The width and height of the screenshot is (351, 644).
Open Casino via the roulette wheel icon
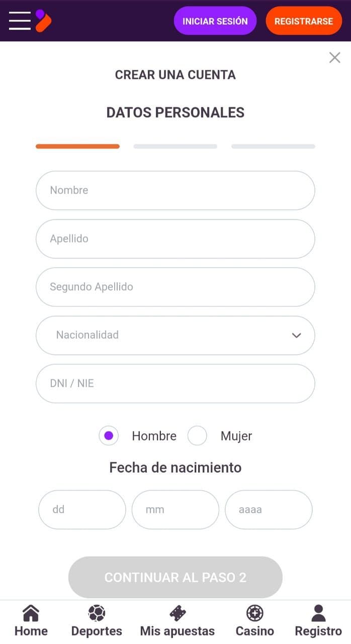(254, 613)
